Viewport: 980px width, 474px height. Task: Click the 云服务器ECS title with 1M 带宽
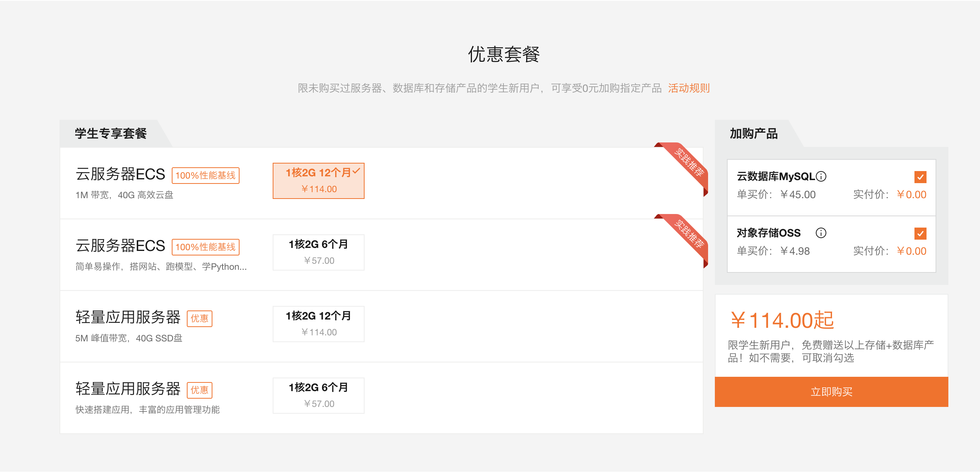coord(120,175)
